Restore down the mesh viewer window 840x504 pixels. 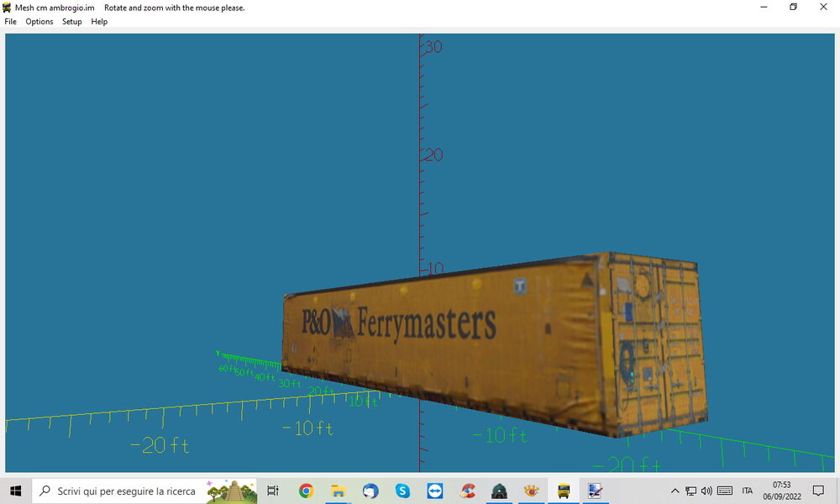click(x=794, y=8)
